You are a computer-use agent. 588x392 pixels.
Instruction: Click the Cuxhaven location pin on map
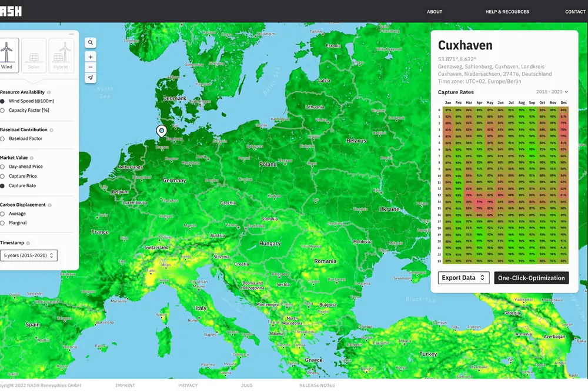pos(161,131)
